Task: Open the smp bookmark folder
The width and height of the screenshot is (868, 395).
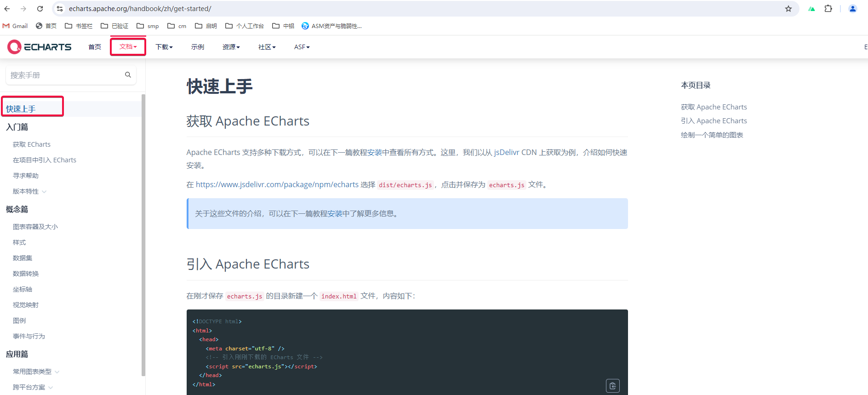Action: [148, 26]
